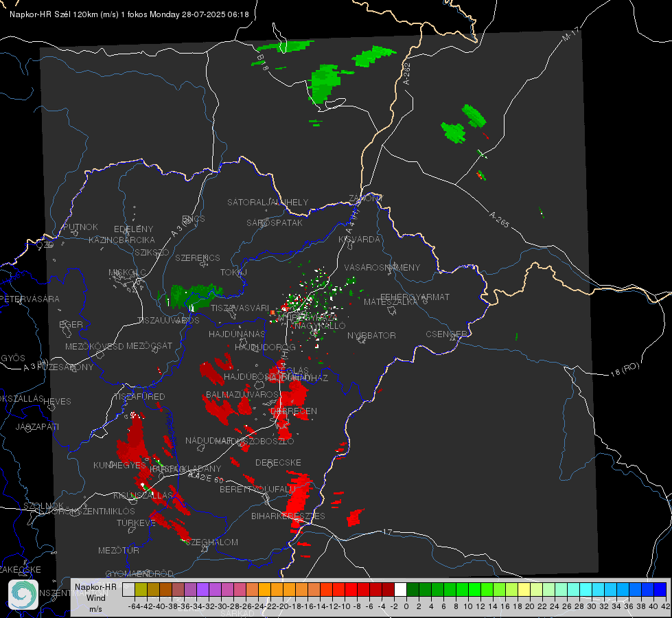Select the 'HAJDÚDOROG' label
This screenshot has width=672, height=618.
click(x=265, y=347)
